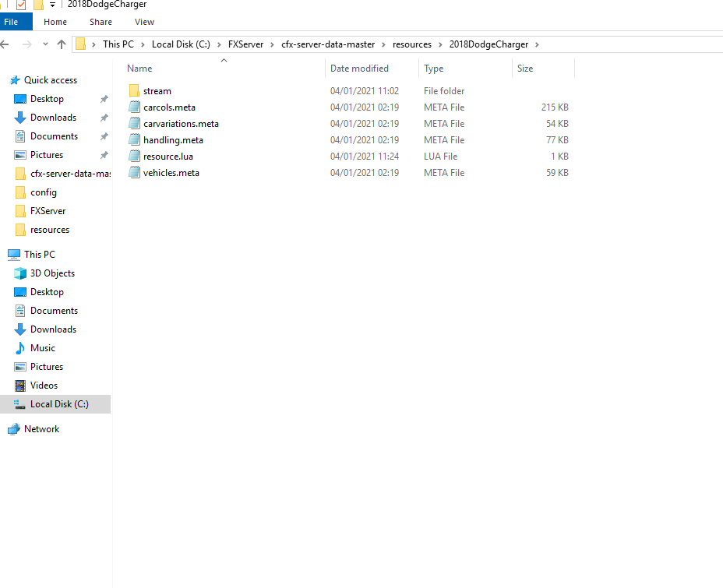Open the Share ribbon tab
The width and height of the screenshot is (723, 588).
(x=101, y=22)
